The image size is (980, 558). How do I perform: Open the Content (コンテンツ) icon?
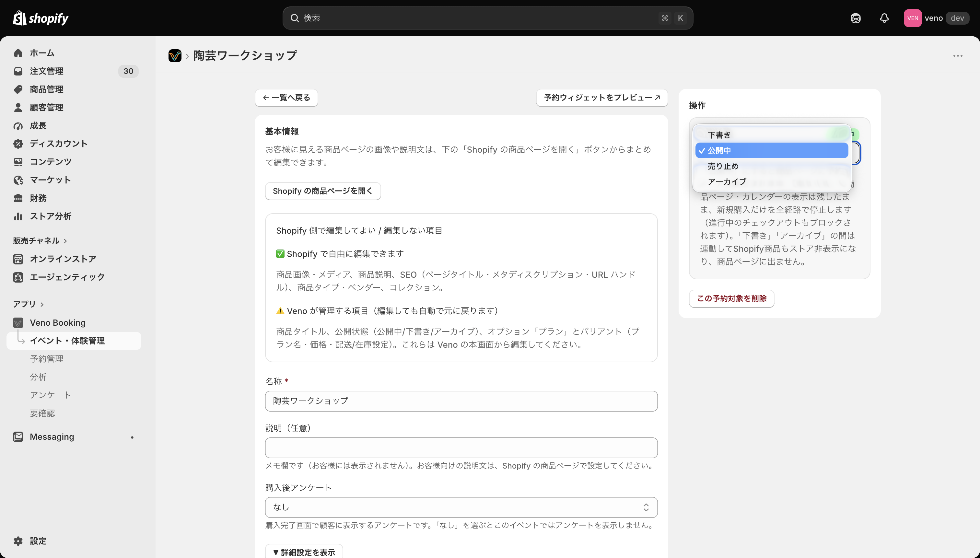[18, 162]
